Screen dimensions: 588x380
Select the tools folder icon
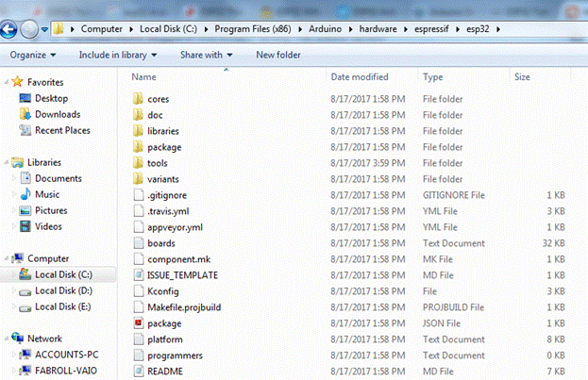(138, 163)
